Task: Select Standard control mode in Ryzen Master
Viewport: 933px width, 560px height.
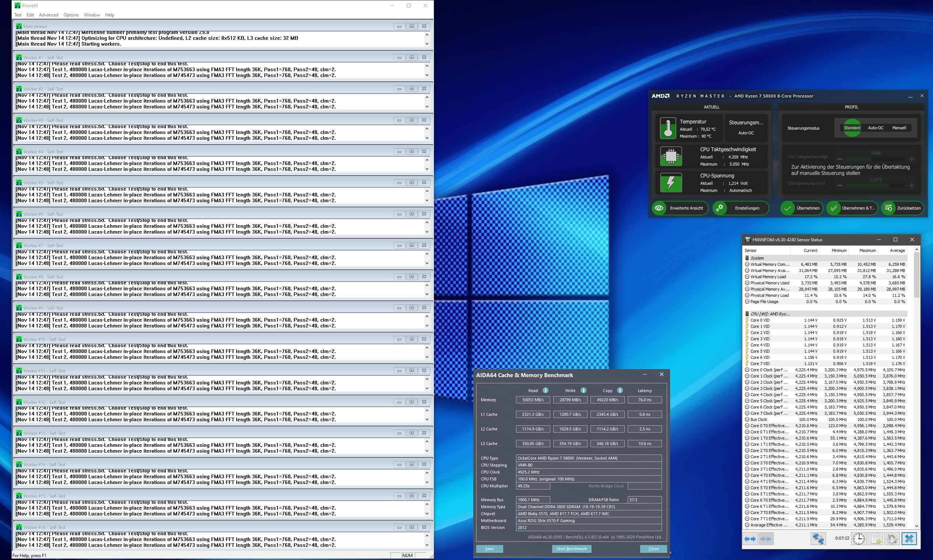Action: [x=852, y=128]
